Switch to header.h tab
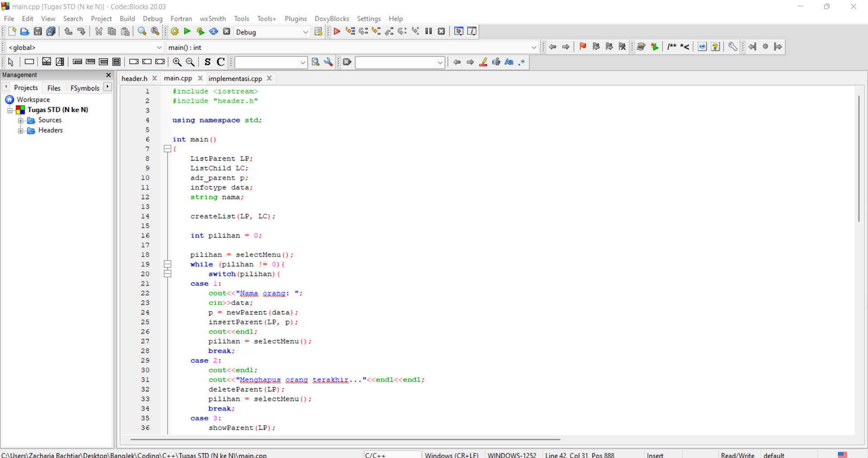 [x=134, y=79]
